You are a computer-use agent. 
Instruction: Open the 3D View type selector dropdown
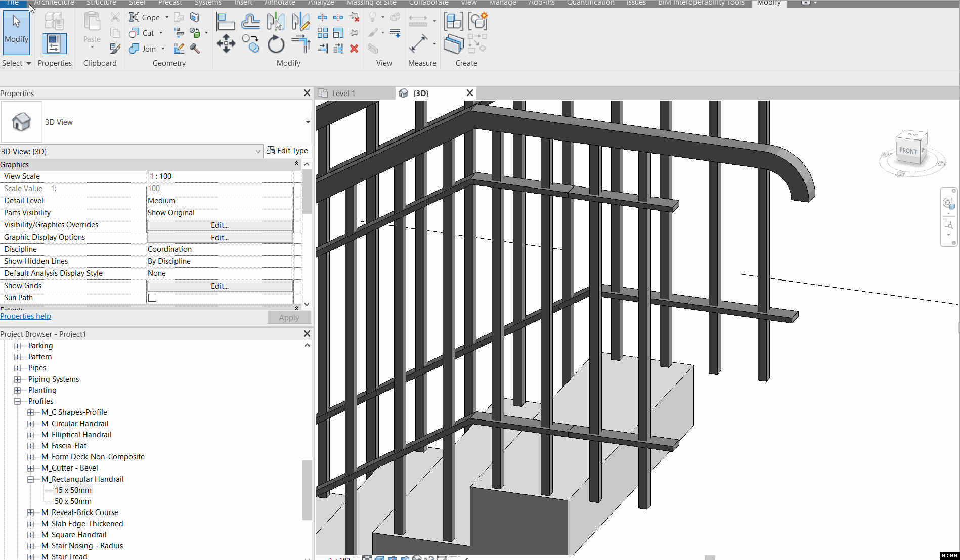click(308, 122)
